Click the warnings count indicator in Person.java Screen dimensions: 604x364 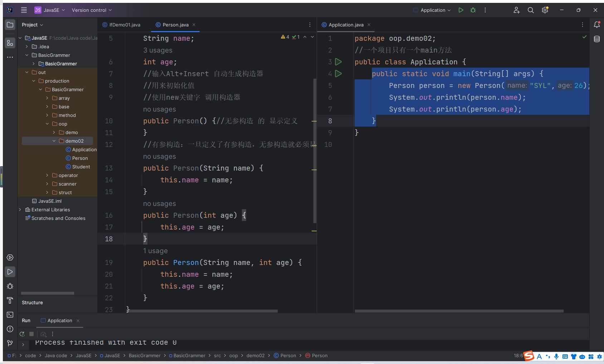click(285, 37)
